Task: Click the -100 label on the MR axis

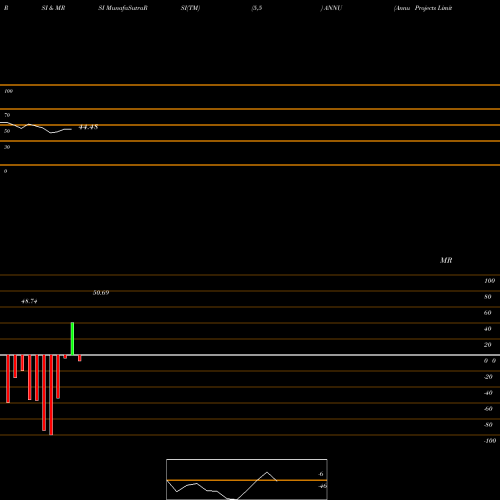Action: click(490, 441)
